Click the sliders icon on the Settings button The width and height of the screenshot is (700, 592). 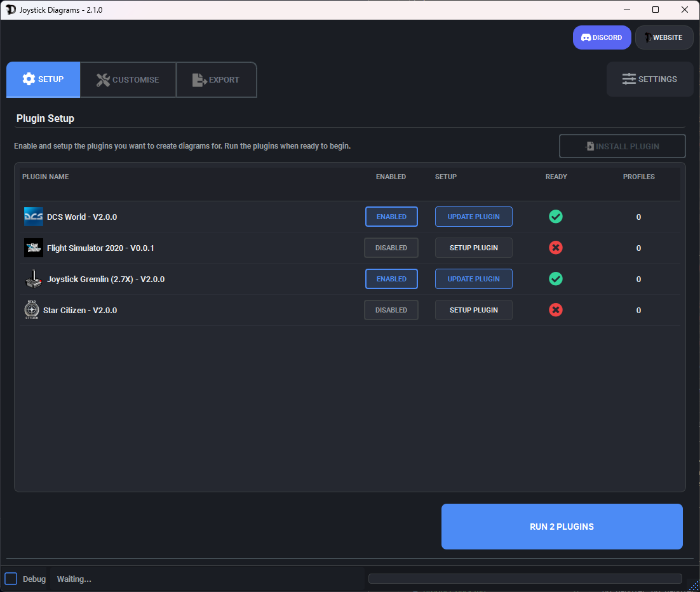tap(629, 79)
